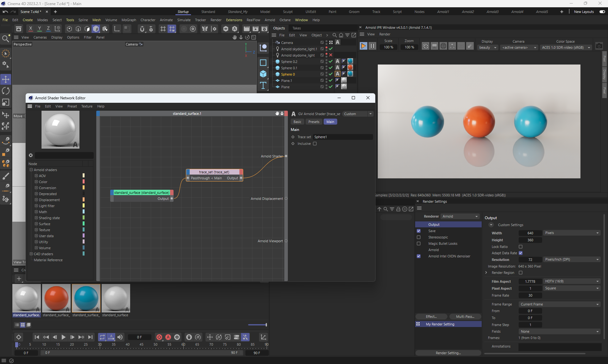
Task: Pause the Arnold IPR render
Action: pyautogui.click(x=372, y=46)
